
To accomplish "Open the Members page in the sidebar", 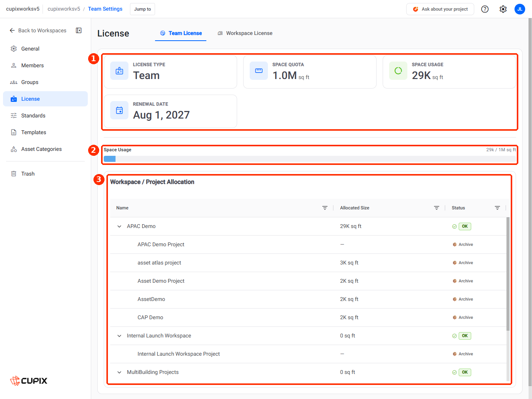I will point(45,65).
